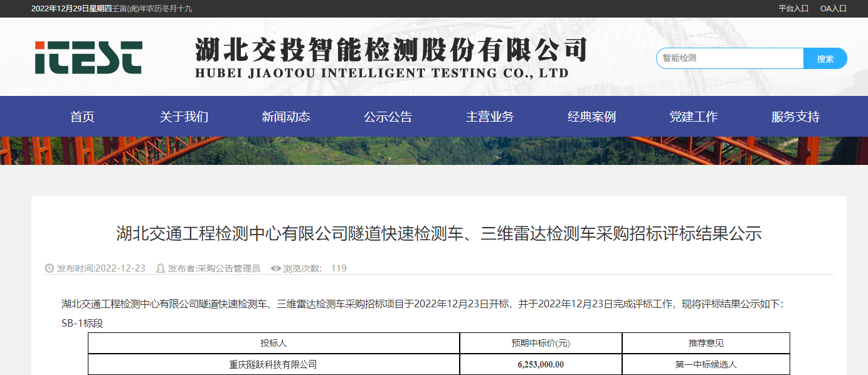
Task: Focus the 智能检测 search field
Action: coord(730,58)
